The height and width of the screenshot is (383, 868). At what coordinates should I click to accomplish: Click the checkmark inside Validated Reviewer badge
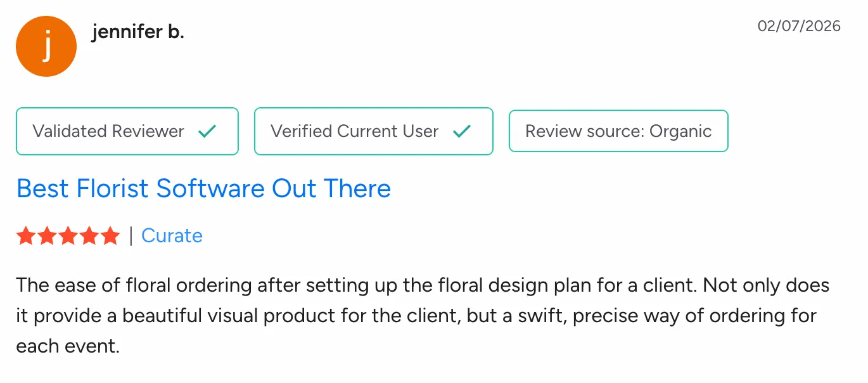[207, 131]
